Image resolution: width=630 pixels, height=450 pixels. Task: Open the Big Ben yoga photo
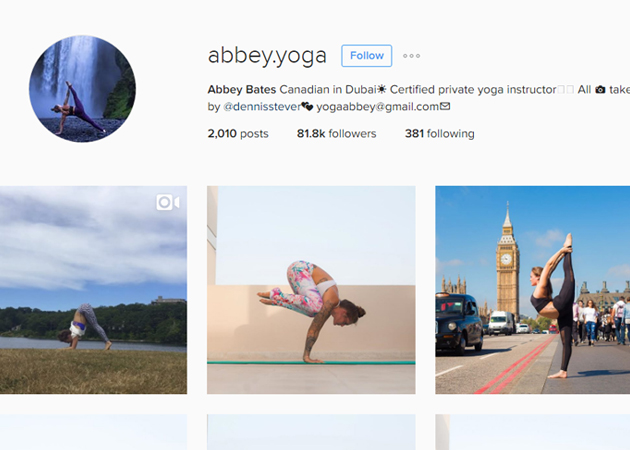533,290
